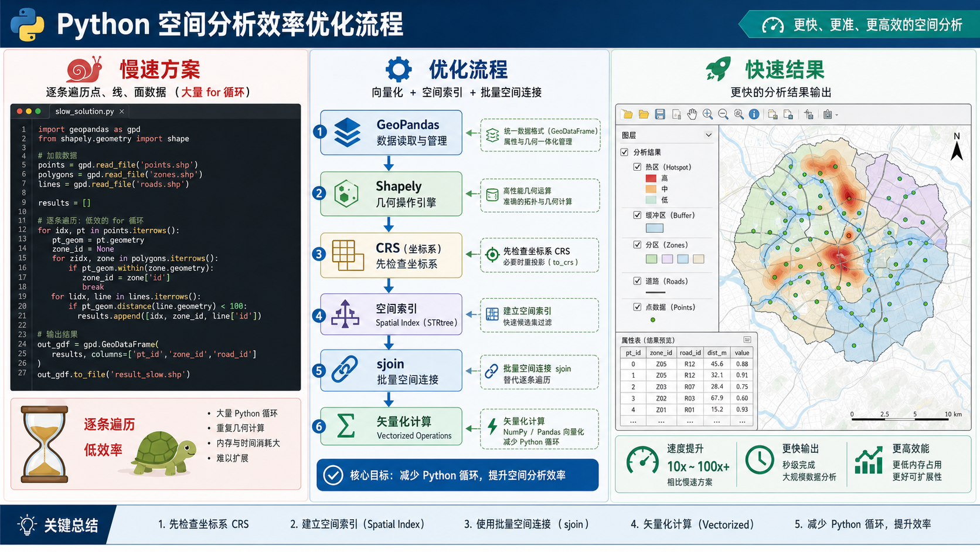Click the sjoin 批量空间连接 step card
This screenshot has width=980, height=552.
click(391, 370)
